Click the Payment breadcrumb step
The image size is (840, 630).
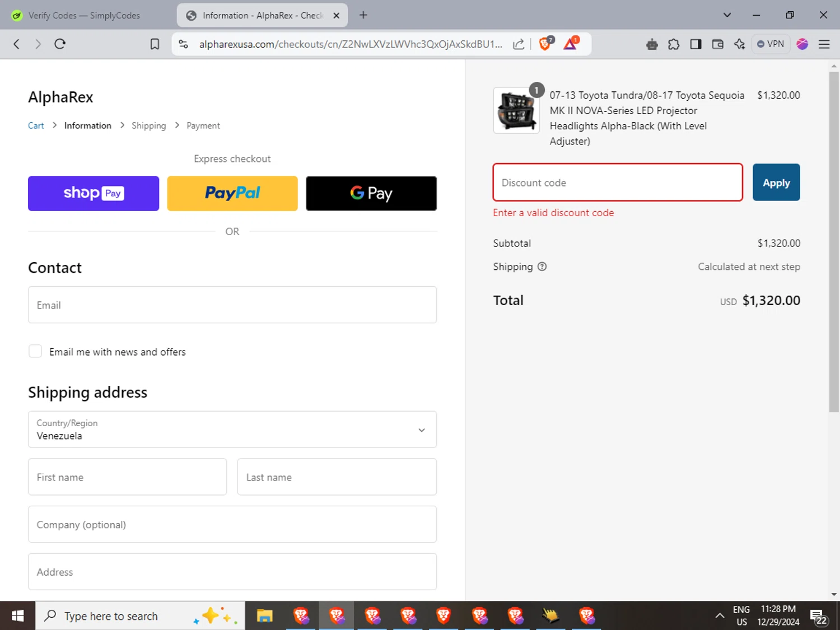203,125
